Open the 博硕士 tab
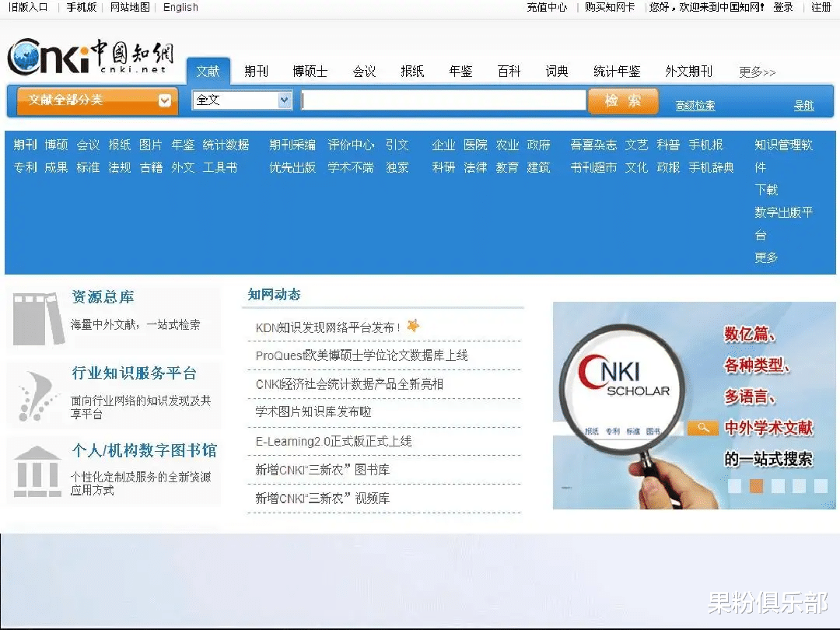Viewport: 840px width, 630px height. click(310, 71)
